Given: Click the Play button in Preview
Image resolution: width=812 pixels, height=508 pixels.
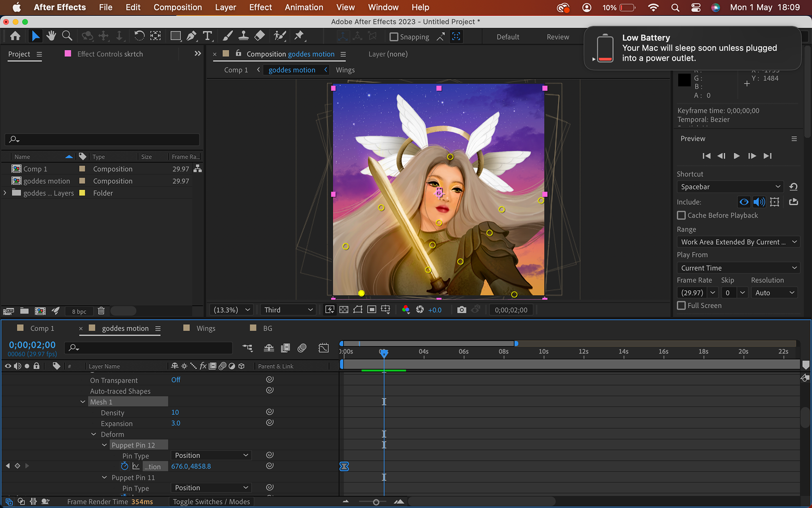Looking at the screenshot, I should [x=737, y=156].
